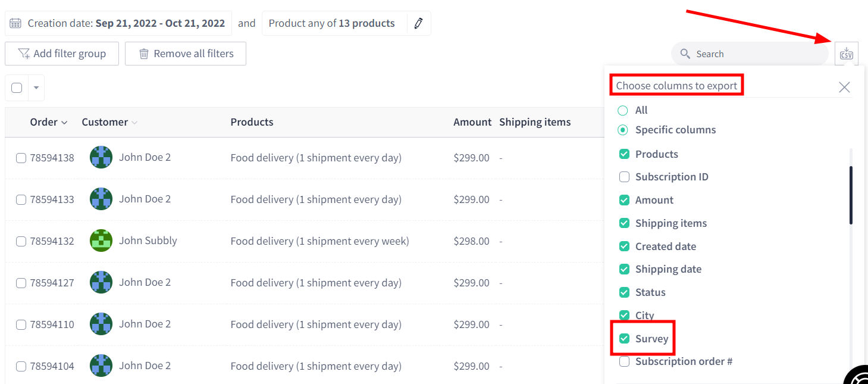
Task: Click the CSV export icon
Action: coord(846,54)
